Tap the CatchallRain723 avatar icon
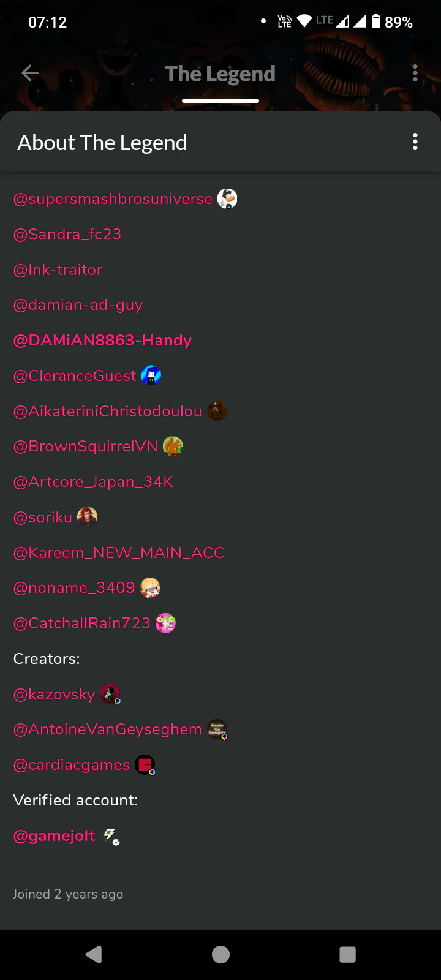This screenshot has width=441, height=980. pyautogui.click(x=165, y=624)
